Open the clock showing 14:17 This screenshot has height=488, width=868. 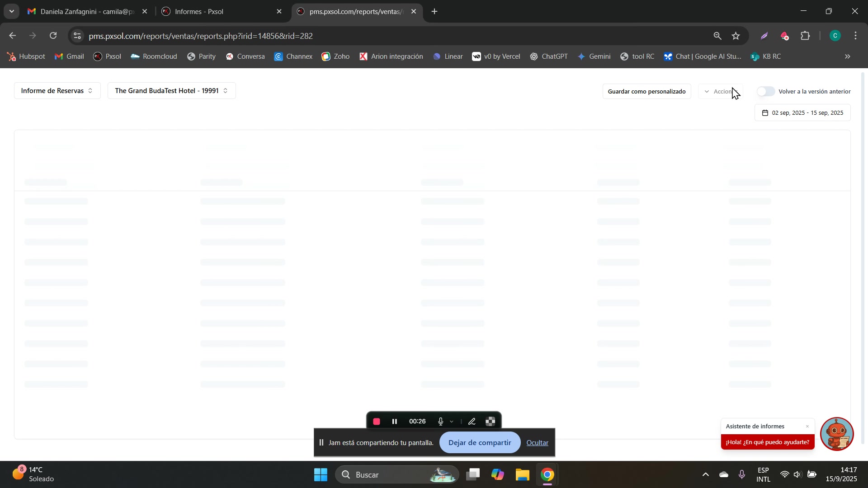(841, 475)
